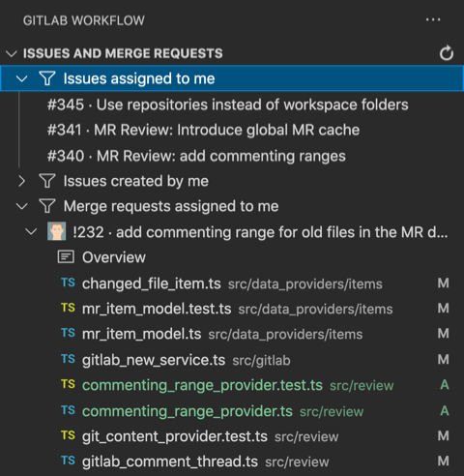The height and width of the screenshot is (476, 464).
Task: Collapse the Issues and Merge Requests section
Action: (12, 53)
